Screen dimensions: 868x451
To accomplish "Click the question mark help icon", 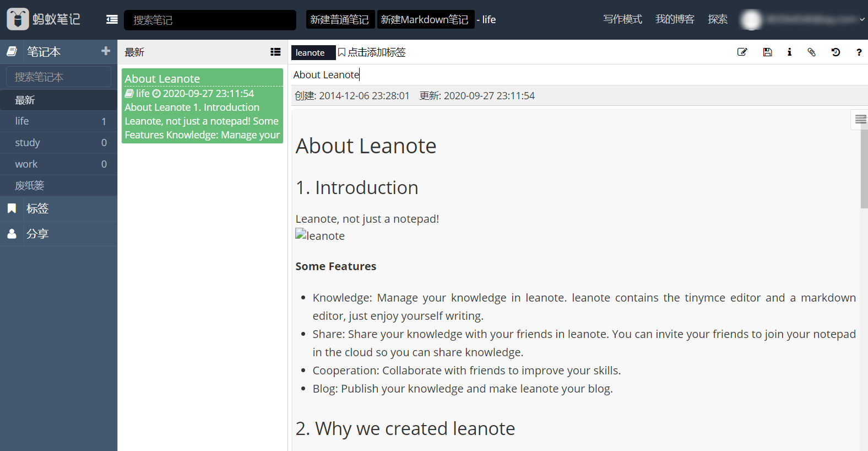I will click(859, 52).
